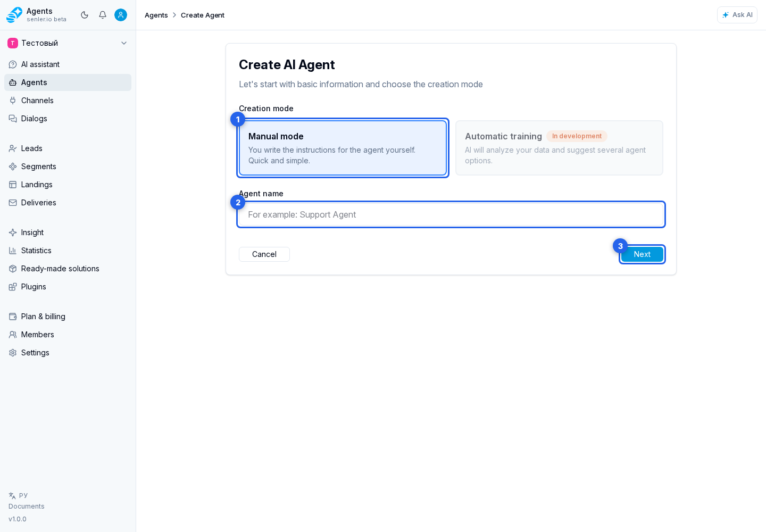Click the Plan & billing wallet icon
766x532 pixels.
(13, 317)
